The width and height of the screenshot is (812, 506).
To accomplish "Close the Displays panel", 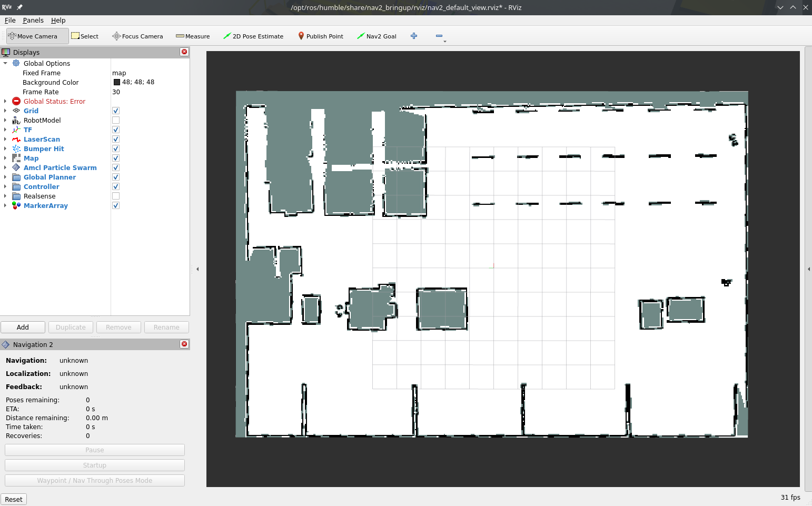I will [184, 52].
